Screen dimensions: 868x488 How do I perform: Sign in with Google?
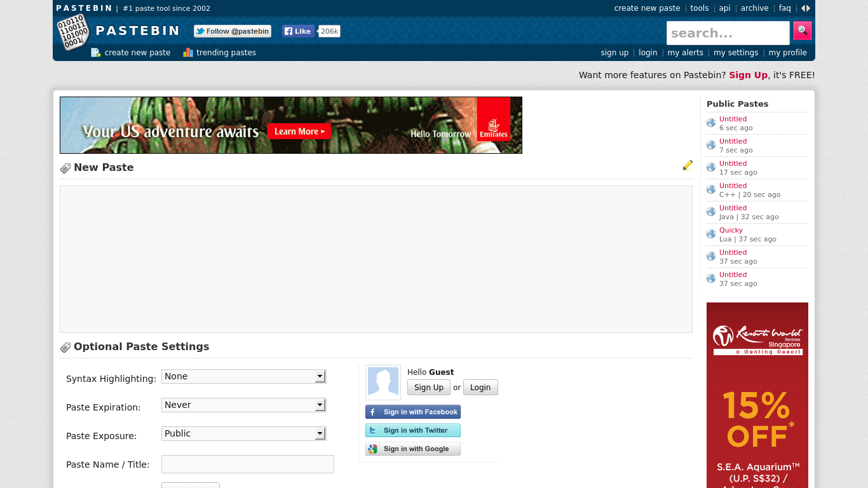(x=413, y=449)
